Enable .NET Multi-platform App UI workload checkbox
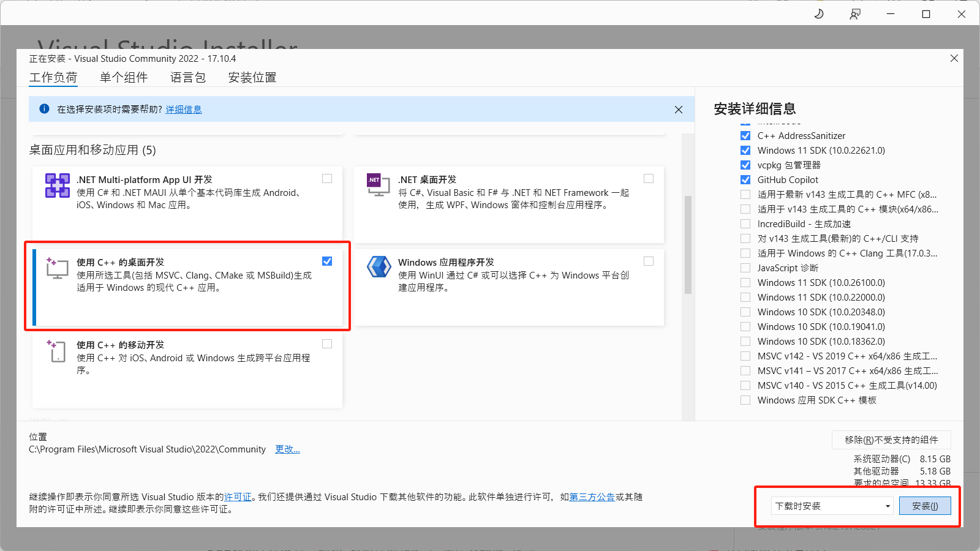Viewport: 980px width, 551px height. pyautogui.click(x=327, y=179)
